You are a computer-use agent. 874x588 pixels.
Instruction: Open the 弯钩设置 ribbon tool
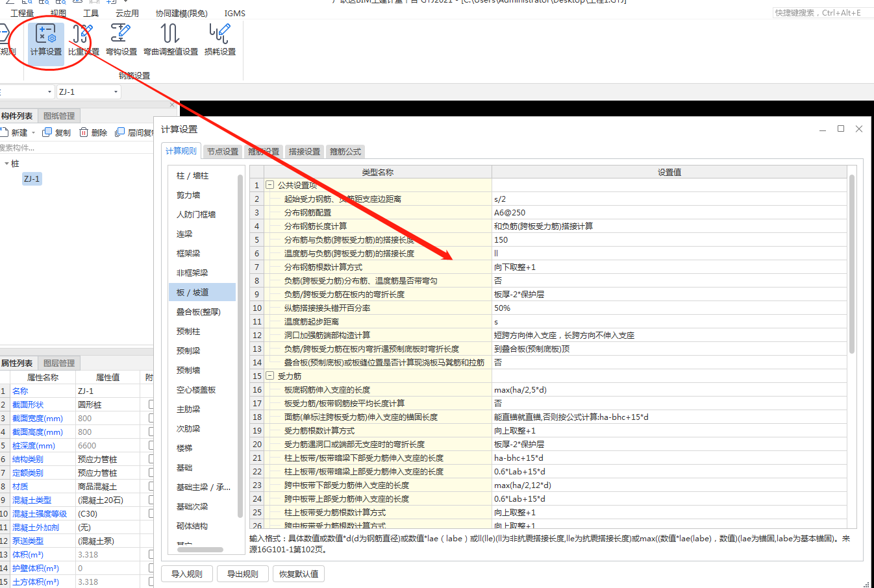coord(121,39)
